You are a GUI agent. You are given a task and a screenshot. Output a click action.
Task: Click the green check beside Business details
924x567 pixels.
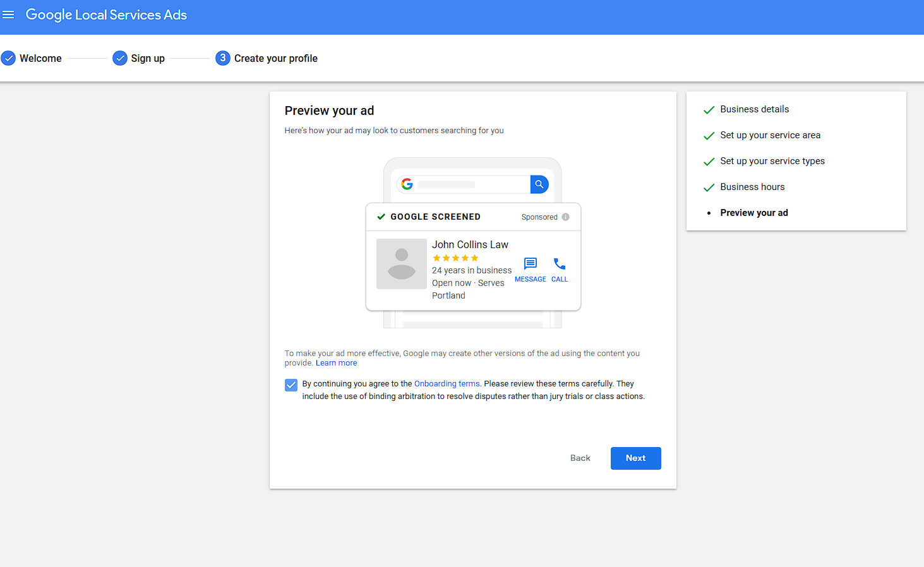pyautogui.click(x=709, y=109)
